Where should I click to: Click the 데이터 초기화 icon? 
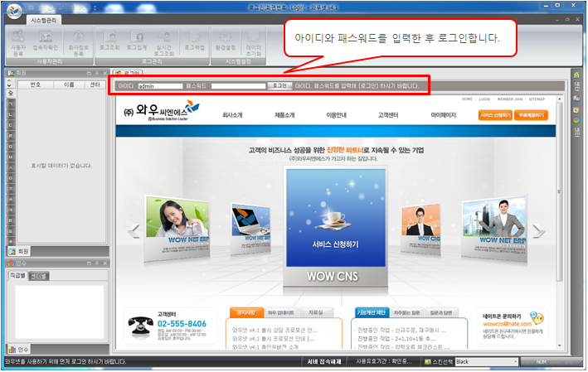[x=254, y=41]
